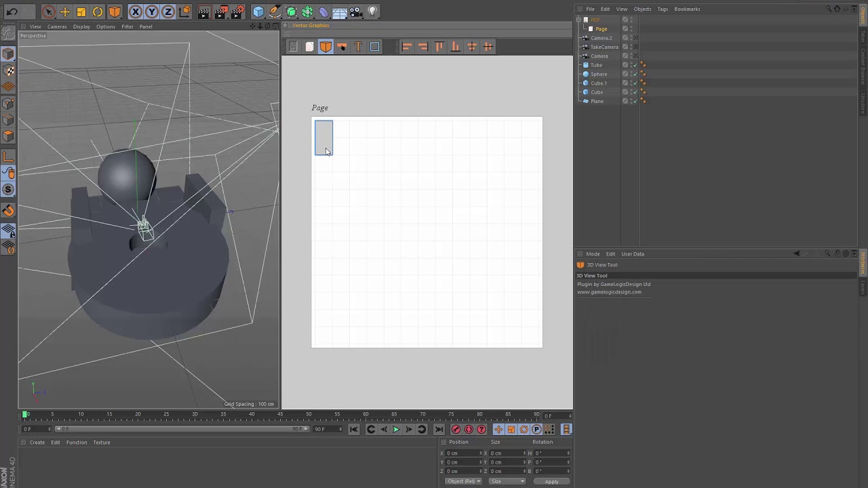Select the Page object in tree
868x488 pixels.
click(601, 29)
